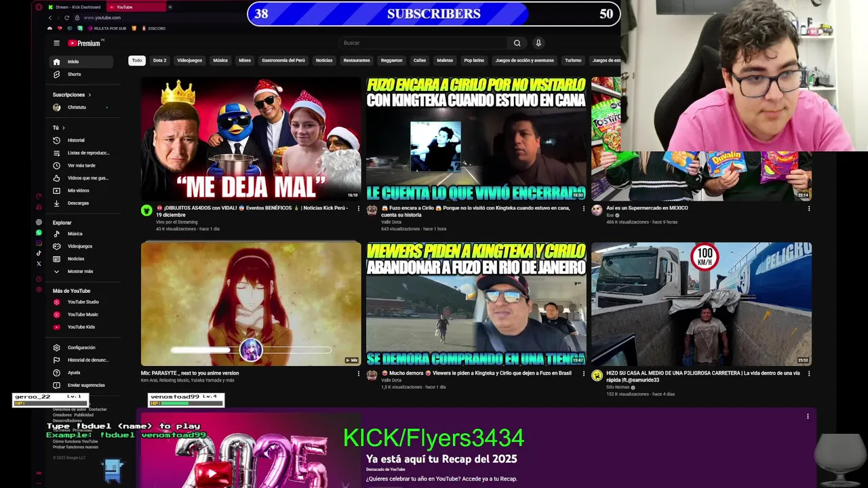Select the YouTube browser tab
Screen dimensions: 868x488
click(136, 7)
